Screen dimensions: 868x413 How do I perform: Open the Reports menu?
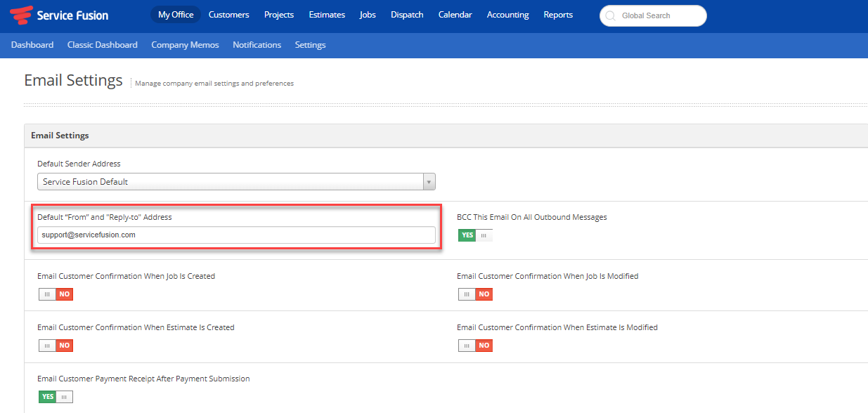click(x=558, y=15)
